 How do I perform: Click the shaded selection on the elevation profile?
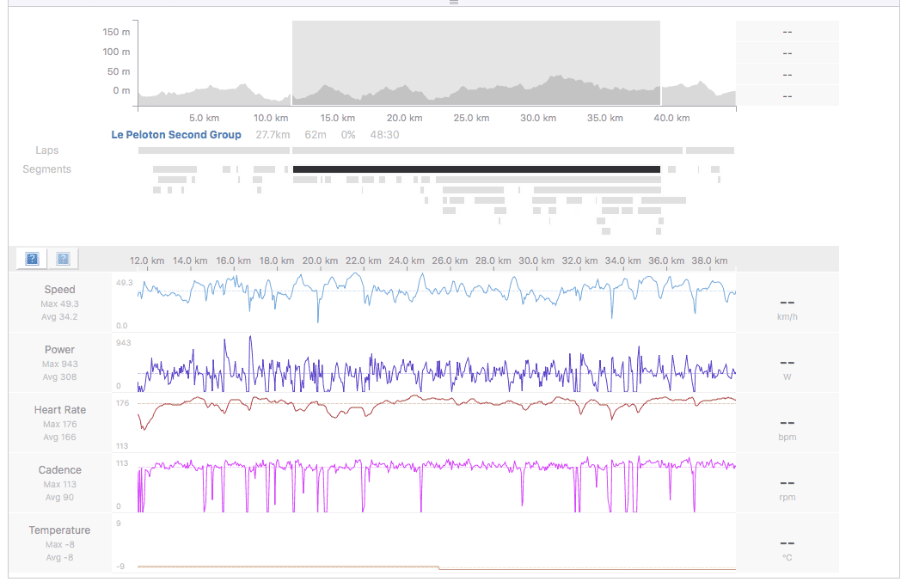(476, 63)
